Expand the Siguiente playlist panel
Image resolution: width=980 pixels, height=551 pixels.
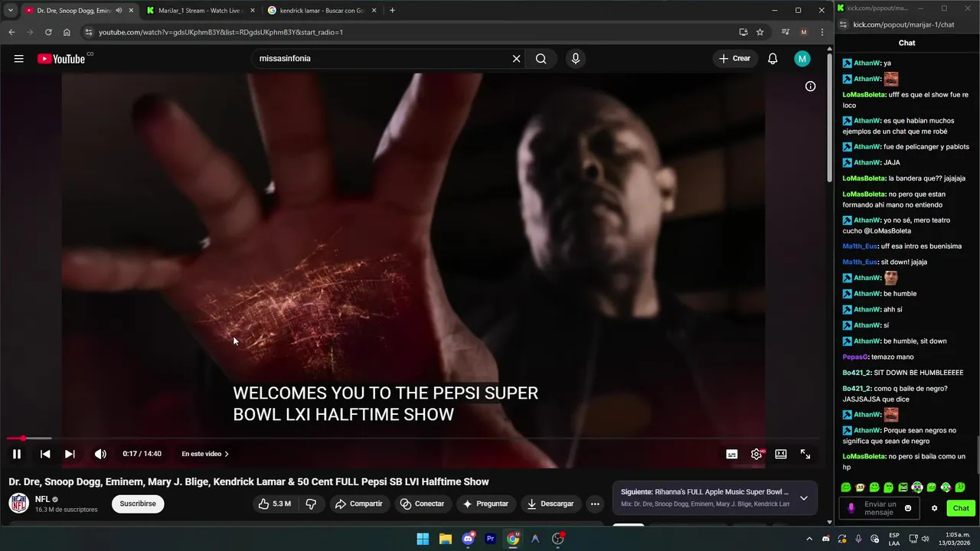click(x=804, y=498)
